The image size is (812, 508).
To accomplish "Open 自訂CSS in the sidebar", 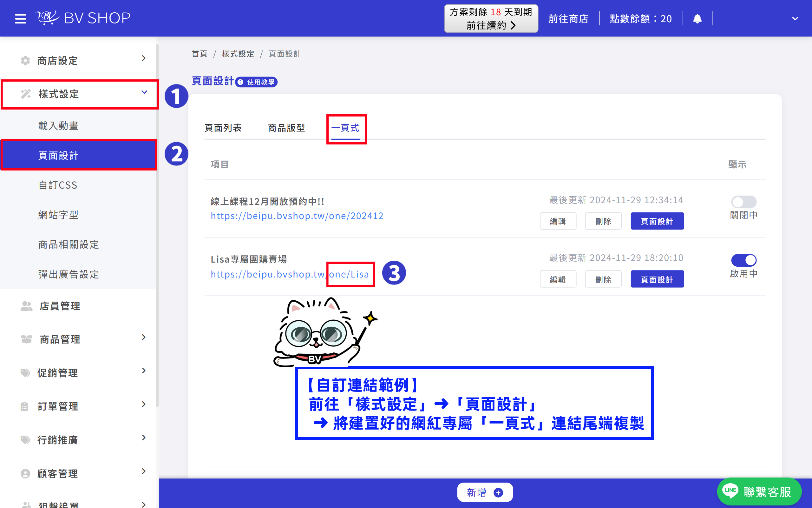I will pyautogui.click(x=58, y=185).
